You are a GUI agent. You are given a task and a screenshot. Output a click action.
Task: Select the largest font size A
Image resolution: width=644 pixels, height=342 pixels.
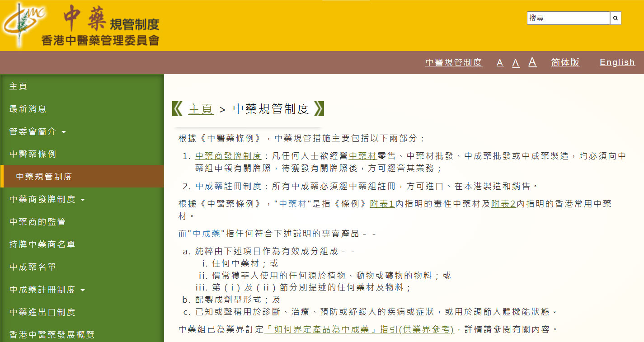532,62
